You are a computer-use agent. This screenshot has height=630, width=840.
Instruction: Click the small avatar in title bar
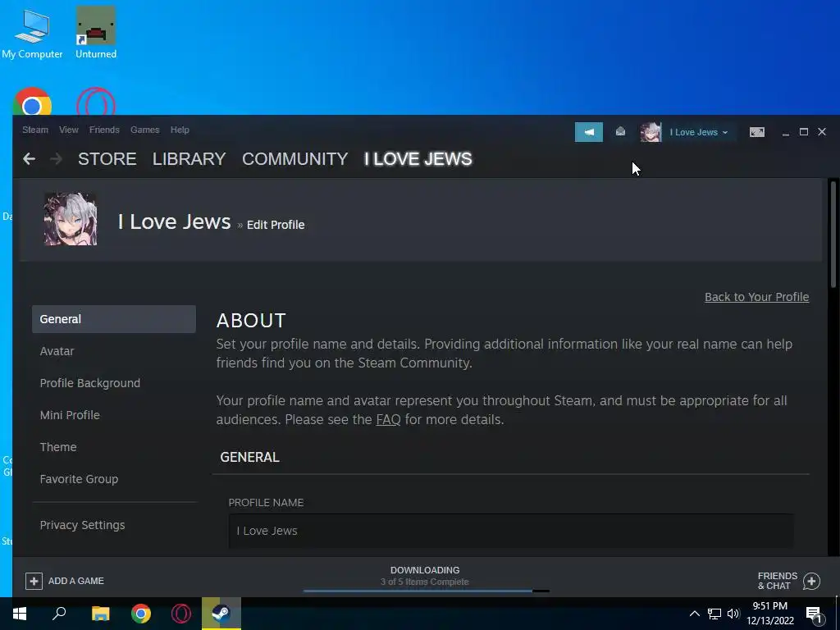[651, 132]
